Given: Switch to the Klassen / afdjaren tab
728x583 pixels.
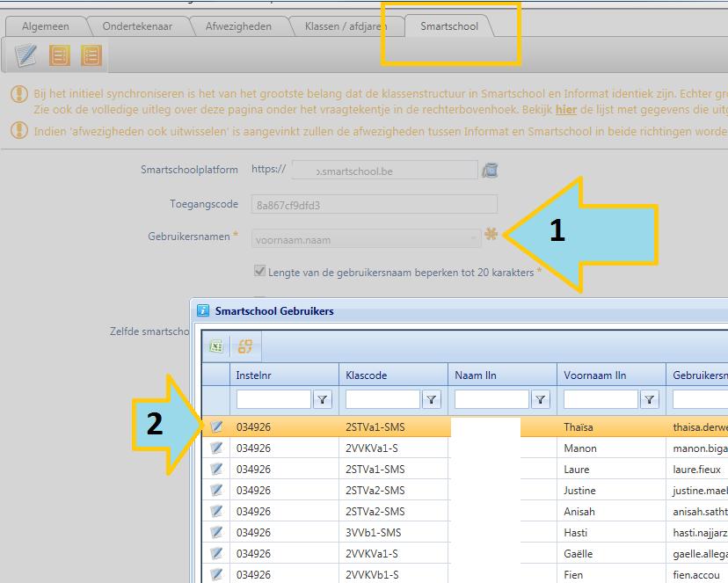Looking at the screenshot, I should coord(346,26).
